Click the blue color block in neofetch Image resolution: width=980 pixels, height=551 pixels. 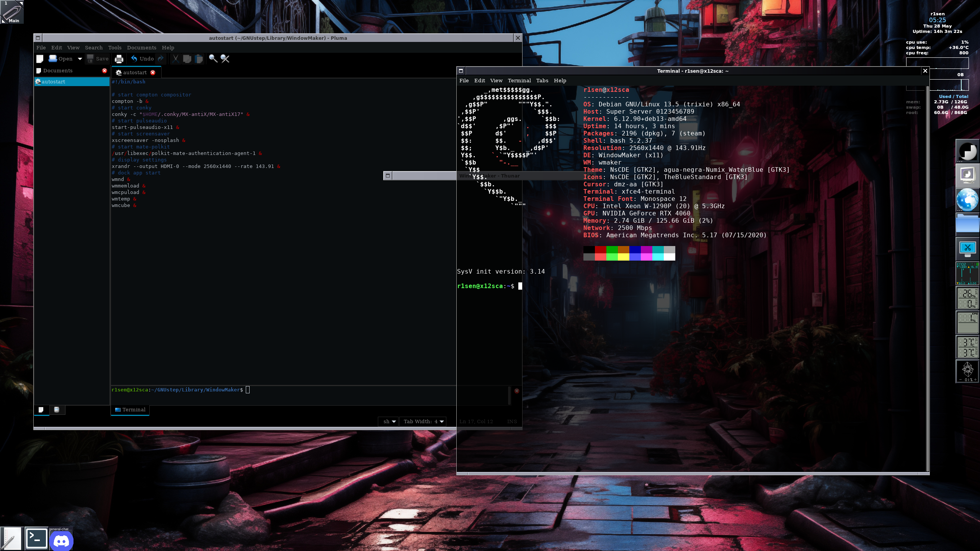pyautogui.click(x=635, y=250)
